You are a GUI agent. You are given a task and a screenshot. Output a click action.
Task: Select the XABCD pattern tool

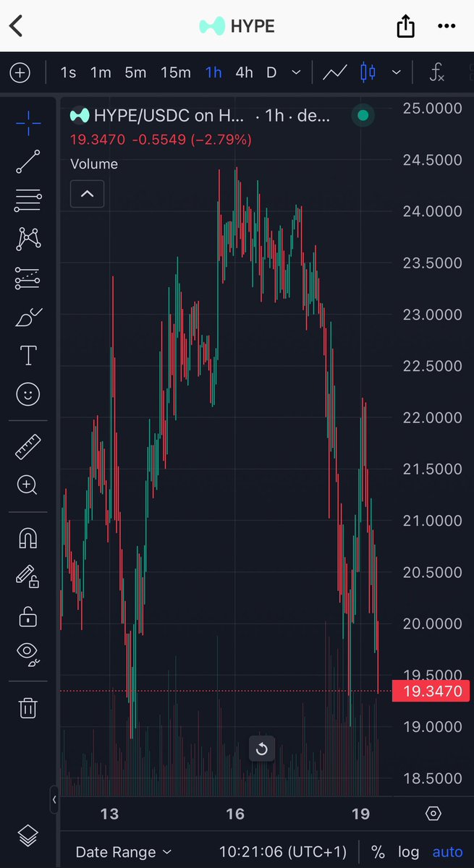click(x=28, y=238)
